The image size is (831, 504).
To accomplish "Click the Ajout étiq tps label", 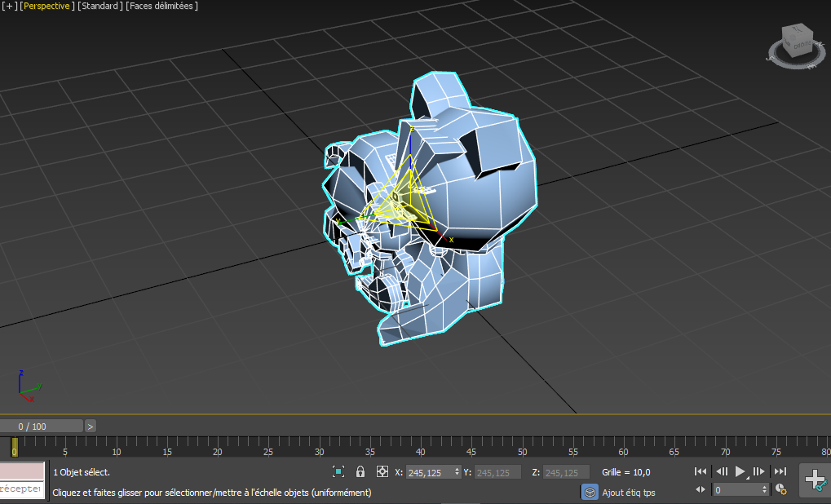I will (x=629, y=493).
